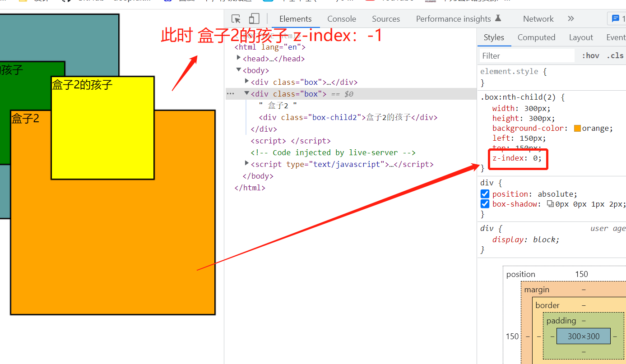626x364 pixels.
Task: Expand the script type text/javascript node
Action: coord(247,163)
